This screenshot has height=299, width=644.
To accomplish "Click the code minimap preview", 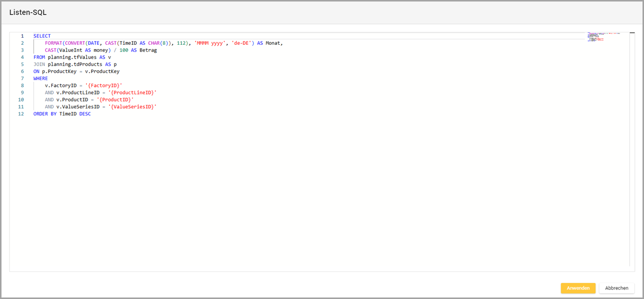I will click(602, 37).
